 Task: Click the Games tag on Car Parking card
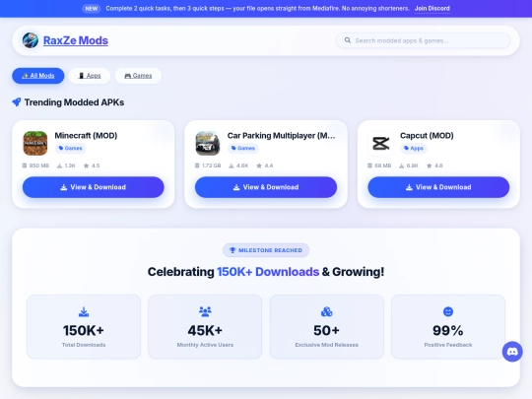(x=243, y=148)
